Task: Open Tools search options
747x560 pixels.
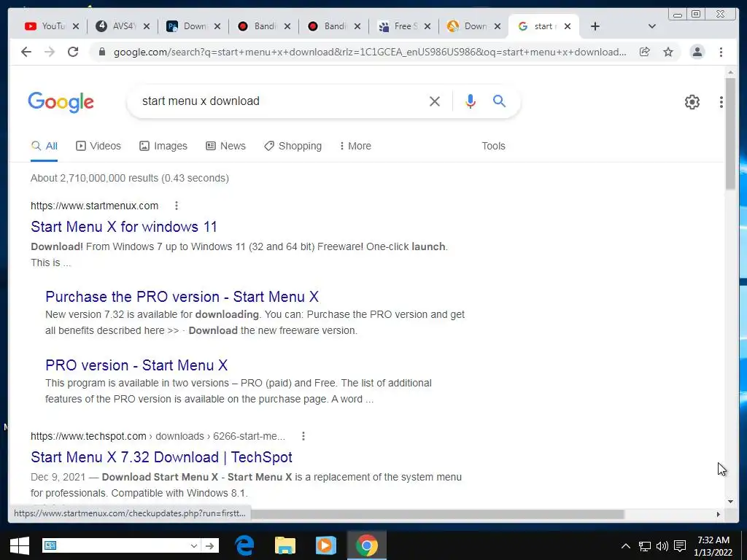Action: pyautogui.click(x=493, y=146)
